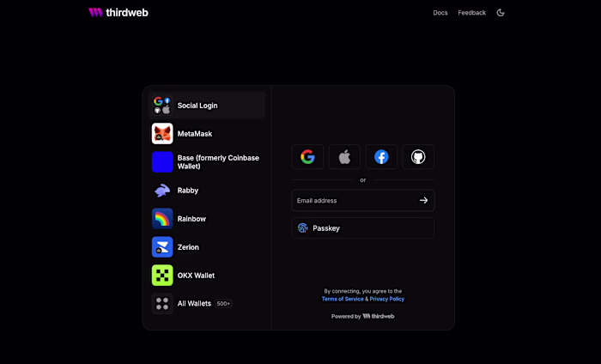Click the Passkey login button

[363, 228]
